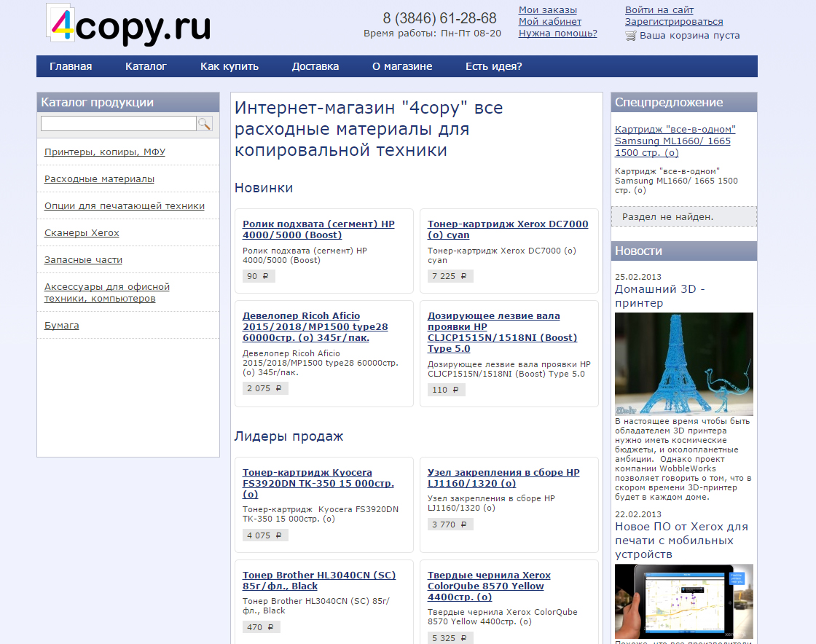Open category Аксессуары для офисной техники
The width and height of the screenshot is (816, 644).
[x=106, y=292]
